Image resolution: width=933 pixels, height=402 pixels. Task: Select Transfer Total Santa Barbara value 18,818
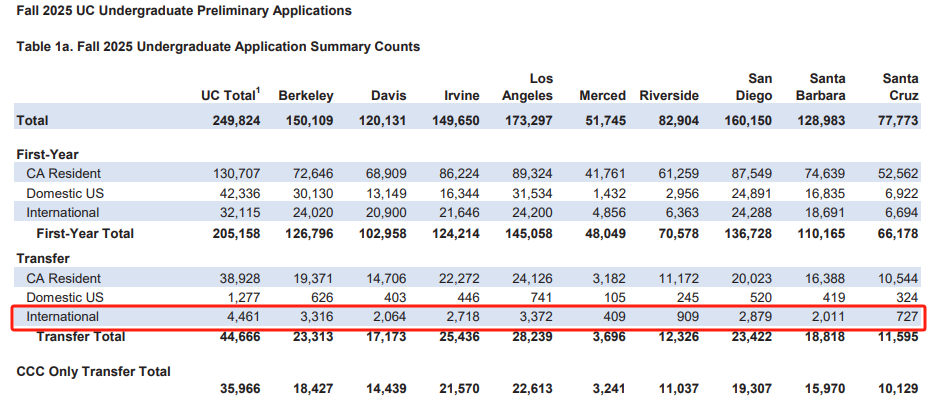tap(825, 337)
